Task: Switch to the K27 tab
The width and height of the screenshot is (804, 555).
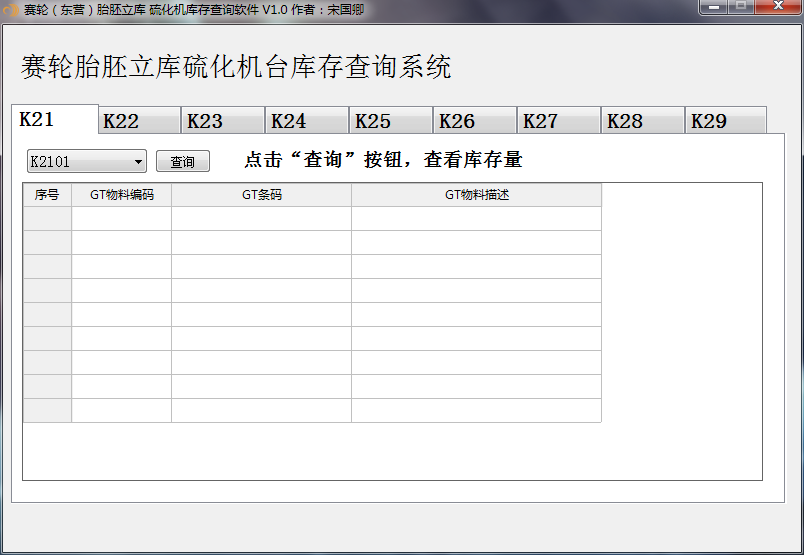Action: [559, 121]
